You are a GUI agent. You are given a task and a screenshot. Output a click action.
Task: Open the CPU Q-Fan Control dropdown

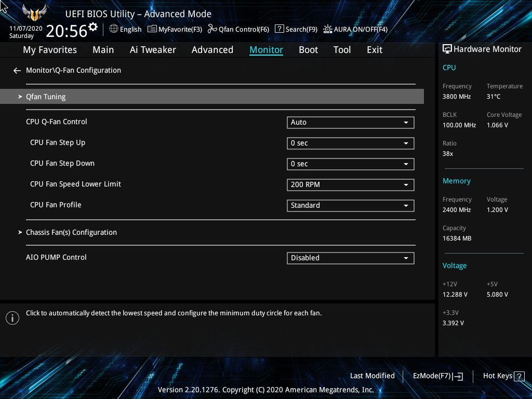pos(351,123)
